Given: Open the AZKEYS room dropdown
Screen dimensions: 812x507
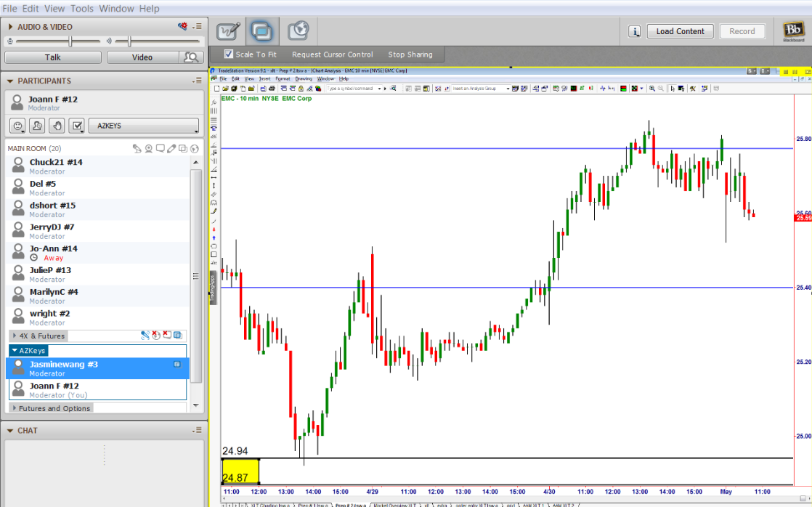Looking at the screenshot, I should (145, 126).
